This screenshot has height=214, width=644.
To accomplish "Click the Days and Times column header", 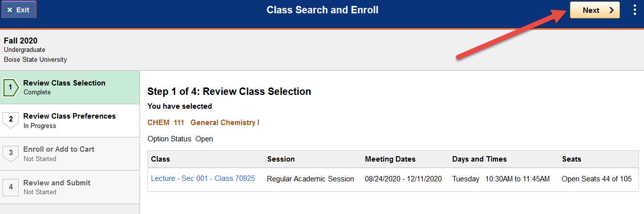I will click(479, 159).
